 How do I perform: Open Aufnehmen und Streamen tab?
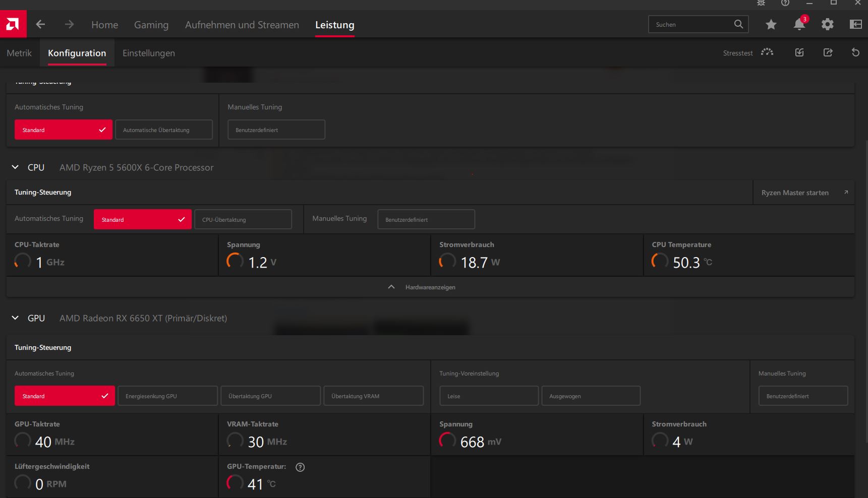pyautogui.click(x=242, y=25)
